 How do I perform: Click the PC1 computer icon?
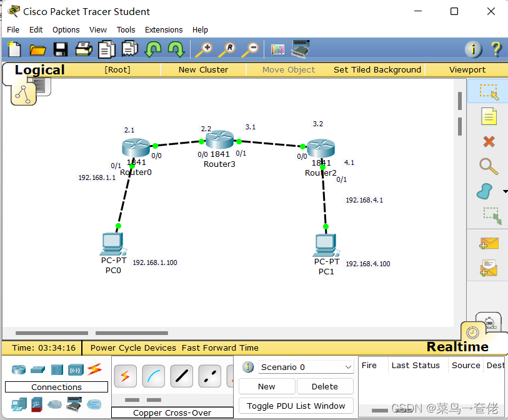point(326,245)
